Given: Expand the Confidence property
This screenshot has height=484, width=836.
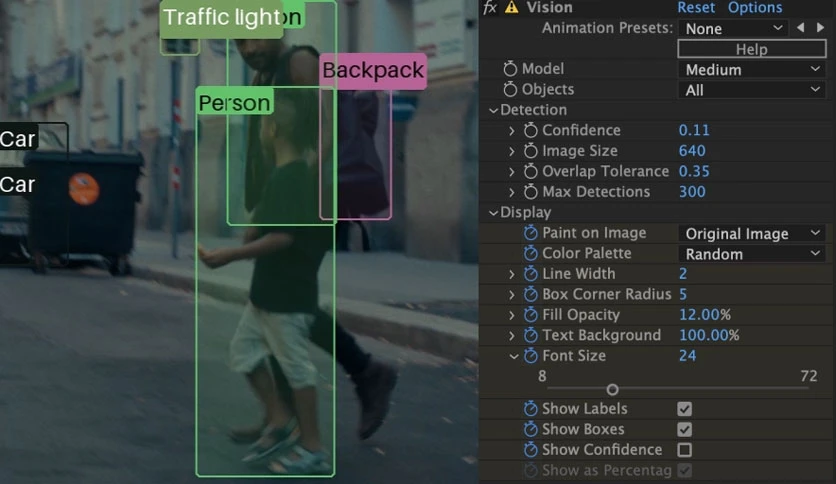Looking at the screenshot, I should (512, 131).
